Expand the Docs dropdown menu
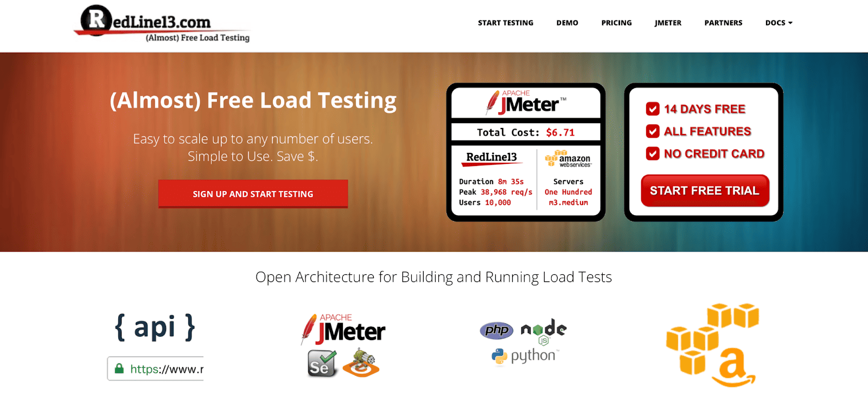The image size is (868, 397). point(778,23)
